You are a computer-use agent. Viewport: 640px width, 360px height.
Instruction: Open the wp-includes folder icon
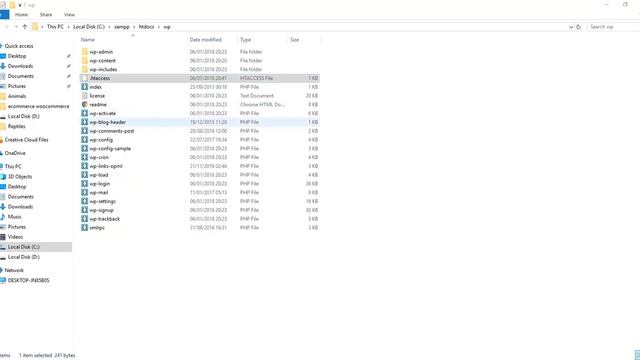(x=84, y=69)
